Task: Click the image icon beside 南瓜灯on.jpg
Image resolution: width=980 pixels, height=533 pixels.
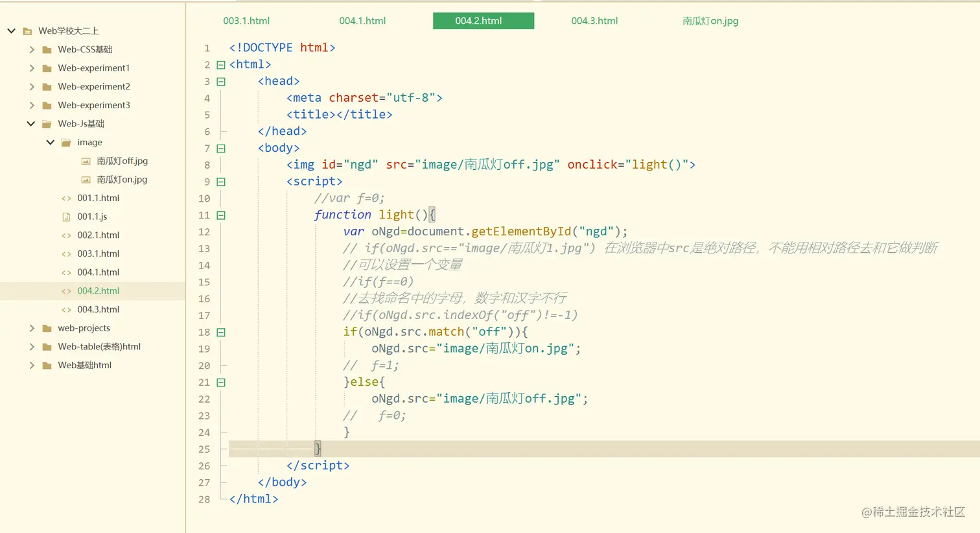Action: point(86,180)
